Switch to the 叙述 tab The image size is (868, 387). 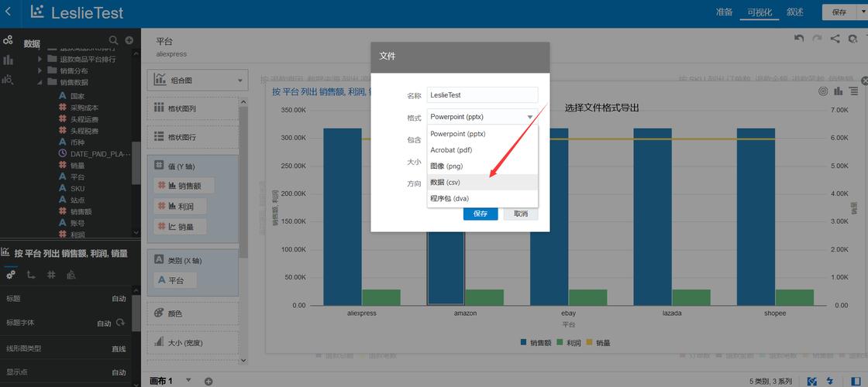point(795,12)
